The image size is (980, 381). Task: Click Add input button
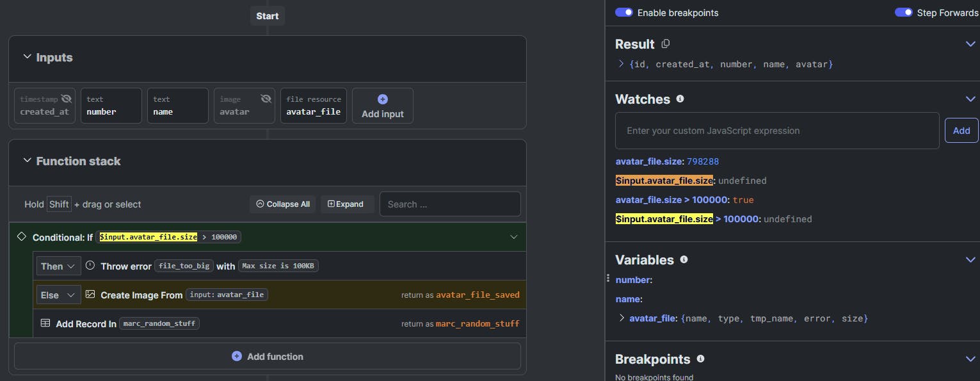click(383, 106)
